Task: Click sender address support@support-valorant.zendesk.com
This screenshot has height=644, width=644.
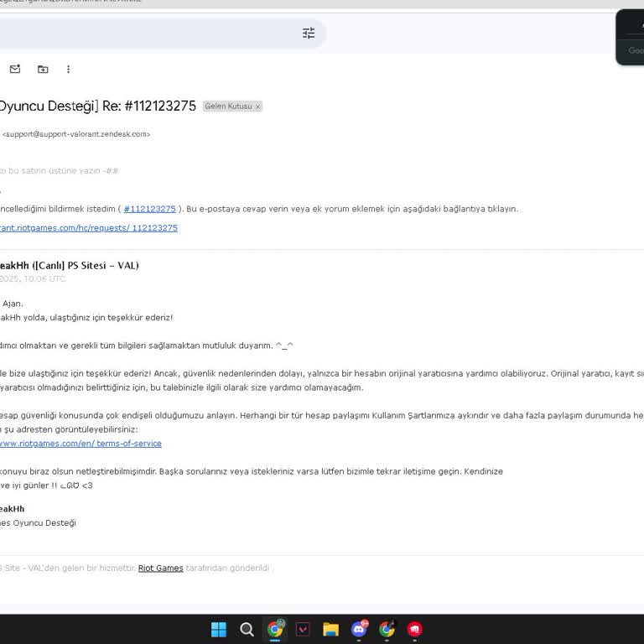Action: point(76,134)
